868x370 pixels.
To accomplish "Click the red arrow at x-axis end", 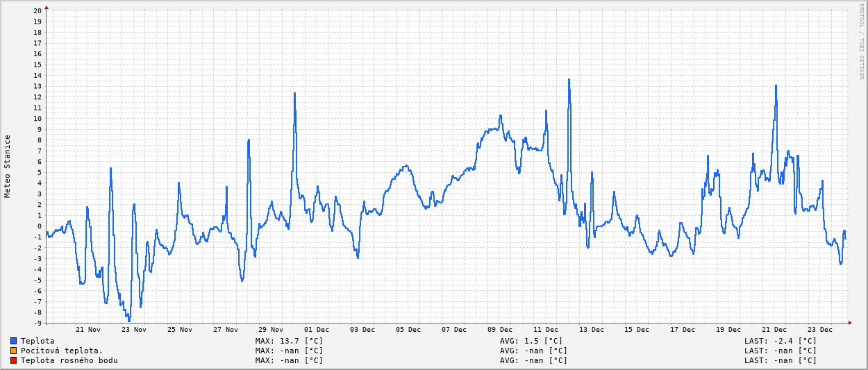I will click(x=849, y=323).
